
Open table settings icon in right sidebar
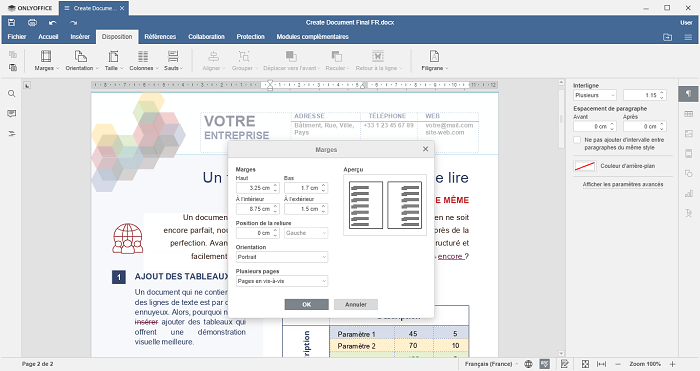click(x=688, y=114)
